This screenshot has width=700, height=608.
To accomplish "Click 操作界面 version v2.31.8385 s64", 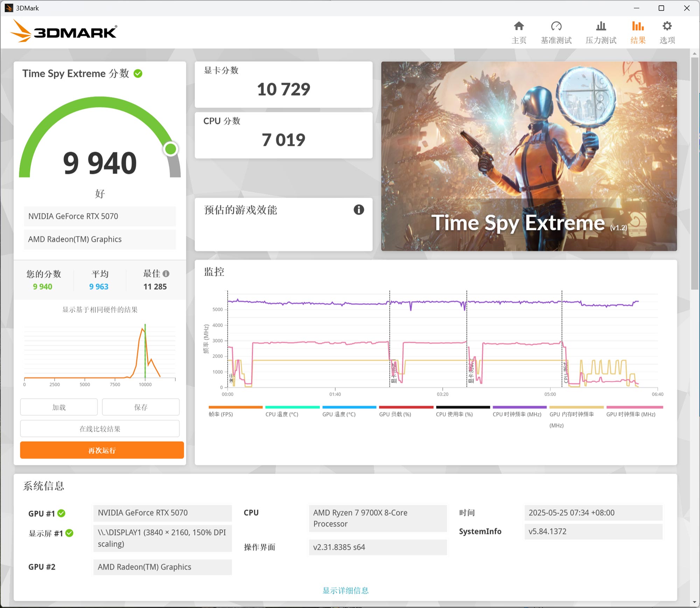I will (x=378, y=547).
